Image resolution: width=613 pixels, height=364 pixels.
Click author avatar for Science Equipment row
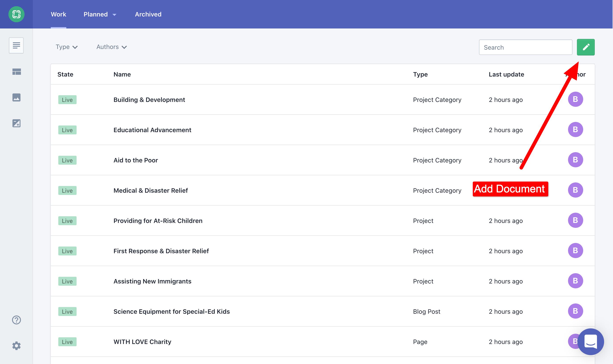point(575,311)
